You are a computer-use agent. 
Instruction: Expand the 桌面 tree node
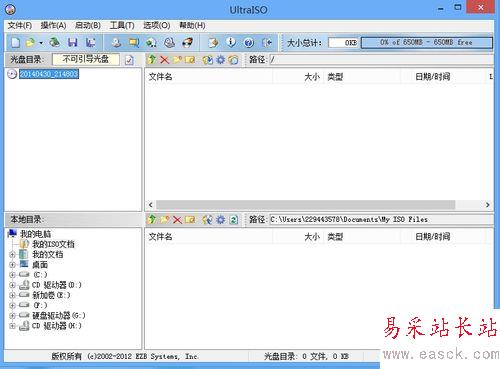tap(12, 265)
